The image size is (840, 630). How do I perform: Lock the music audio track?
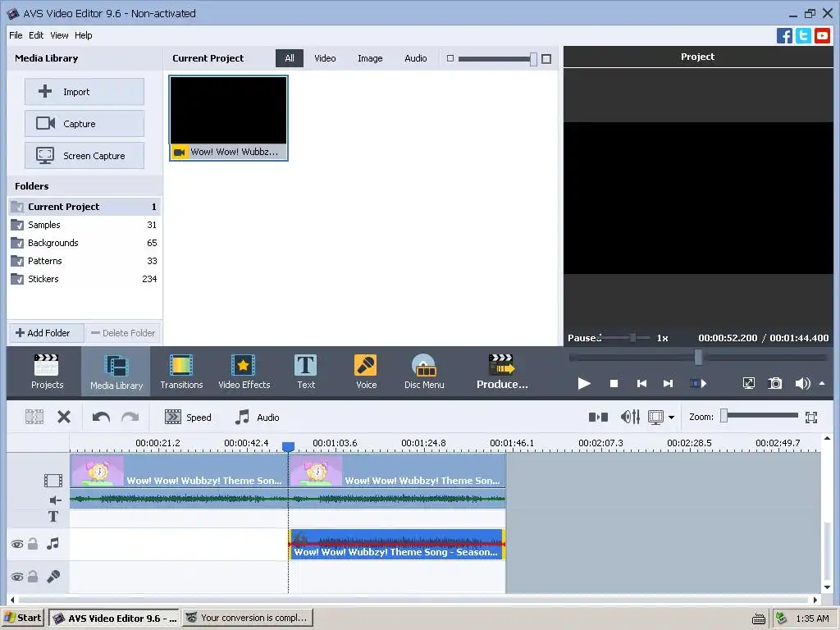(33, 544)
